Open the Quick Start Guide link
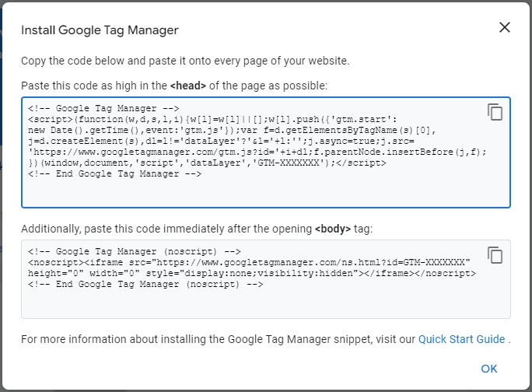 point(461,339)
